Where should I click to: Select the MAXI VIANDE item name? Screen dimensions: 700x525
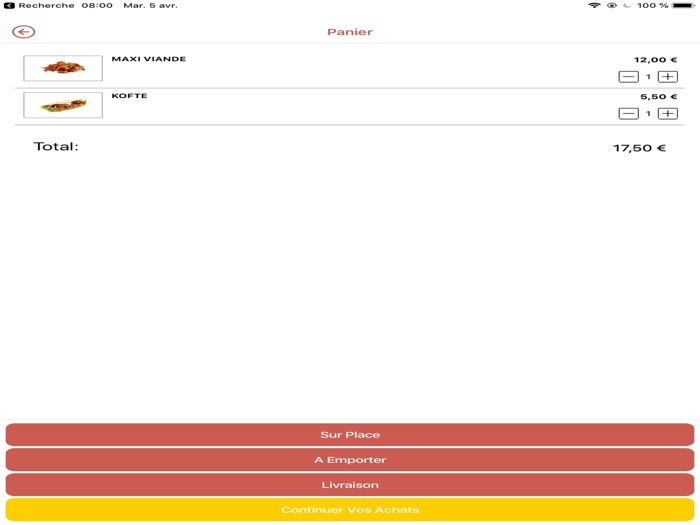149,59
